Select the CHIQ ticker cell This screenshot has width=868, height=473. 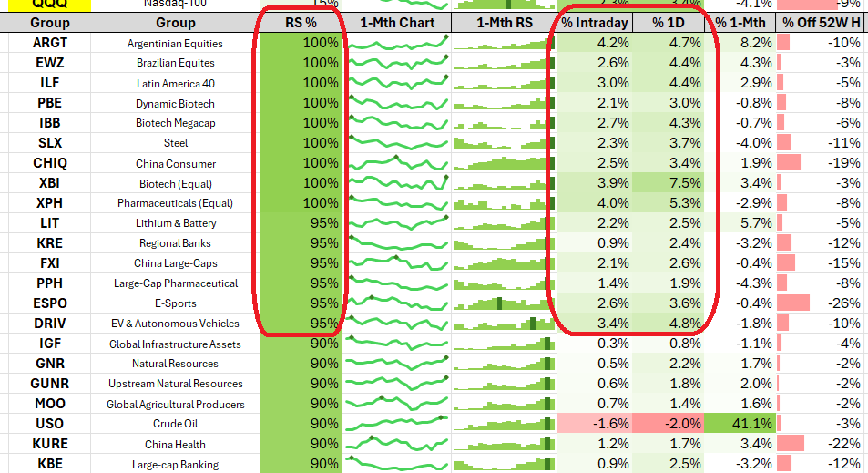click(x=50, y=163)
